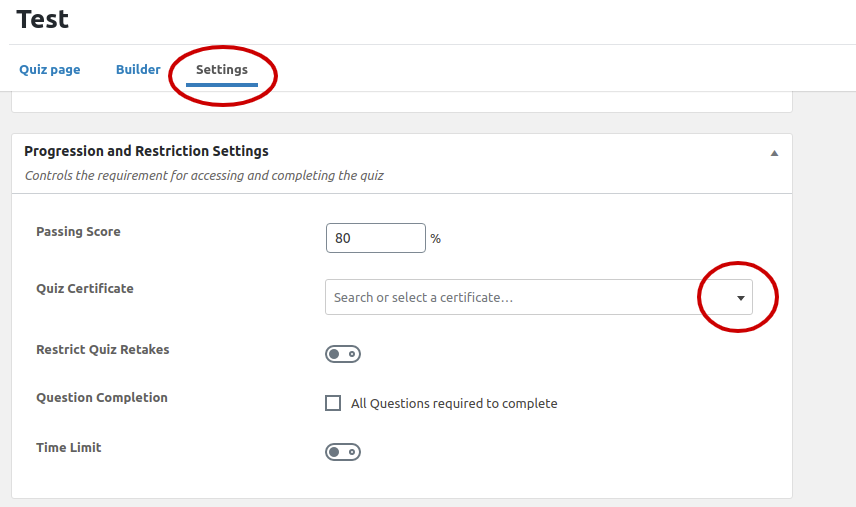
Task: Click the certificate search box
Action: pyautogui.click(x=539, y=297)
